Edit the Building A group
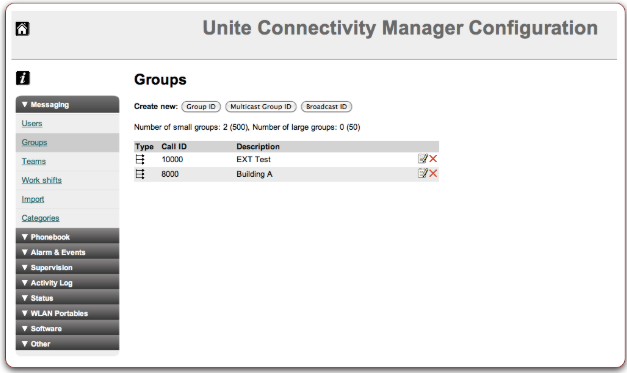This screenshot has width=627, height=373. (423, 174)
